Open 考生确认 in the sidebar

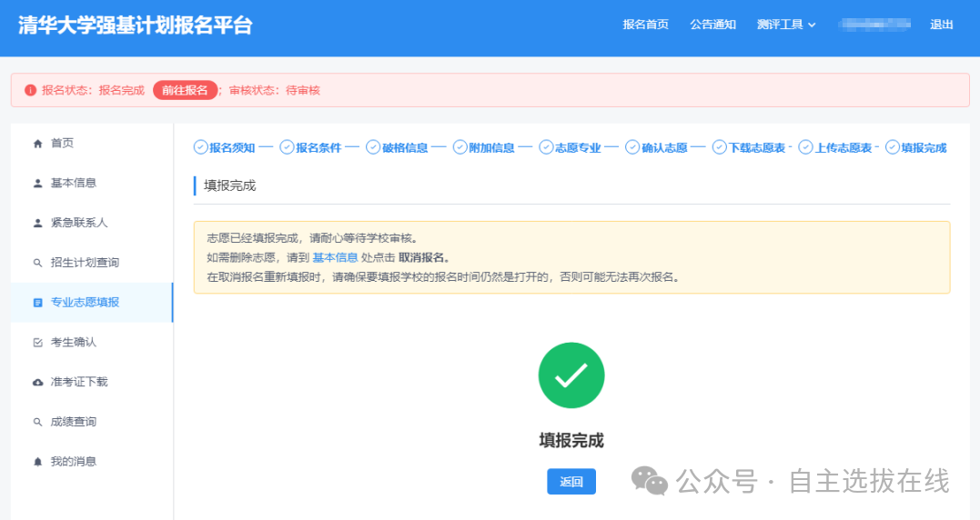[x=73, y=342]
